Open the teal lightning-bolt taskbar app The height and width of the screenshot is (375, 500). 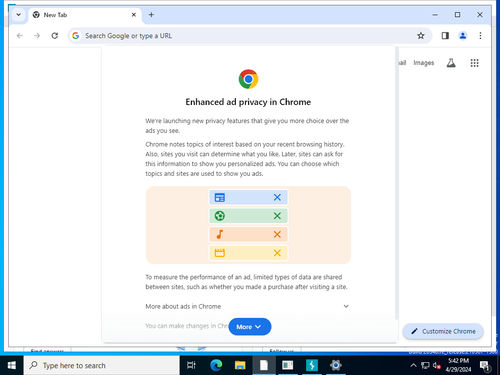pyautogui.click(x=312, y=365)
